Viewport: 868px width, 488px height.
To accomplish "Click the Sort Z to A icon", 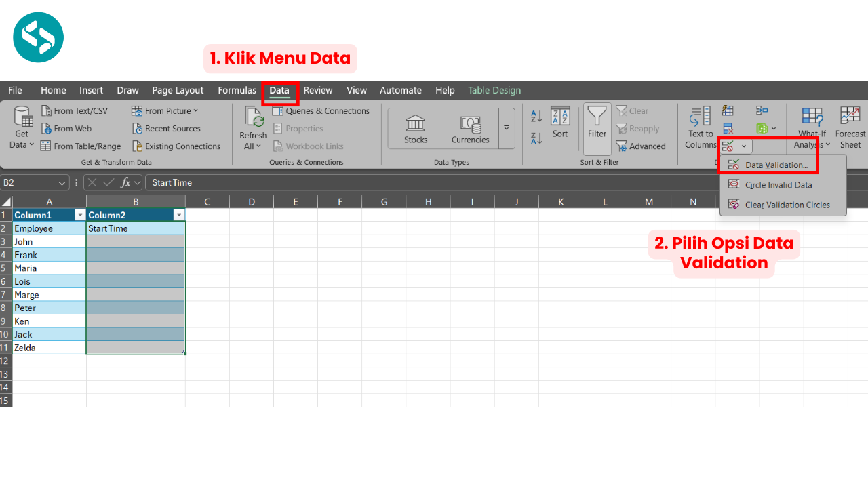I will tap(536, 138).
